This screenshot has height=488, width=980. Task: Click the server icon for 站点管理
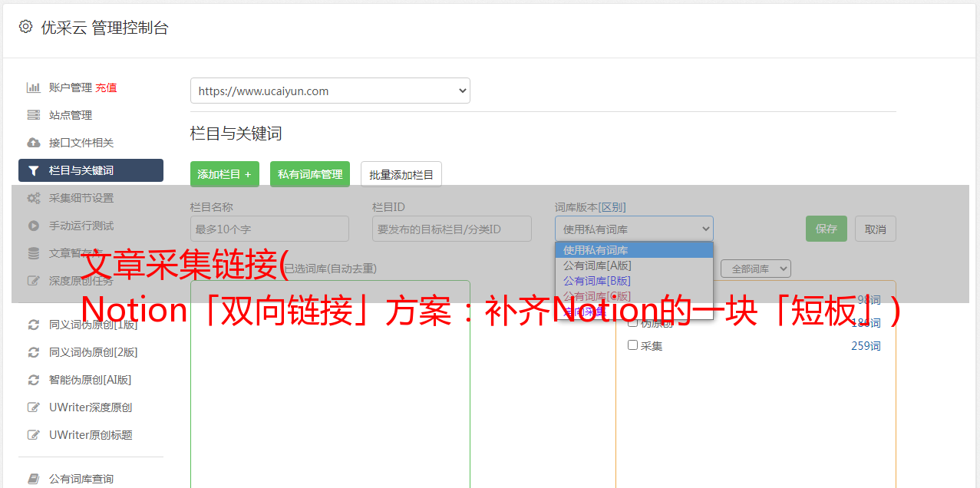(x=33, y=115)
